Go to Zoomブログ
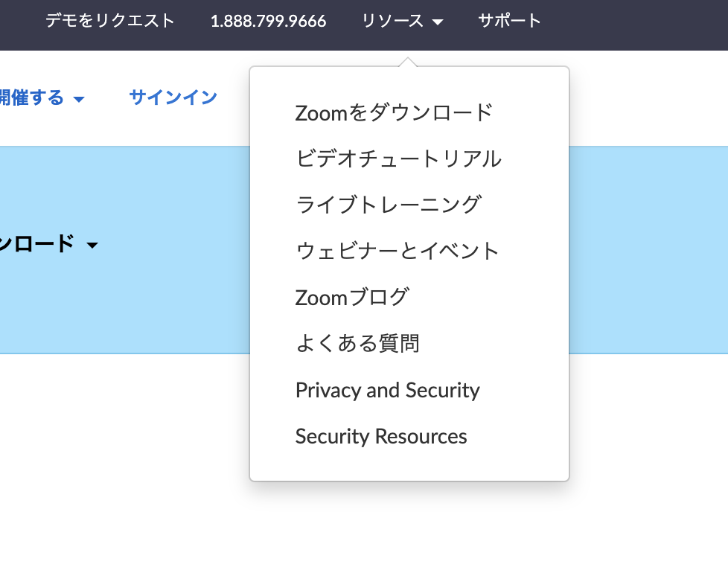Screen dimensions: 728x573 click(x=352, y=298)
